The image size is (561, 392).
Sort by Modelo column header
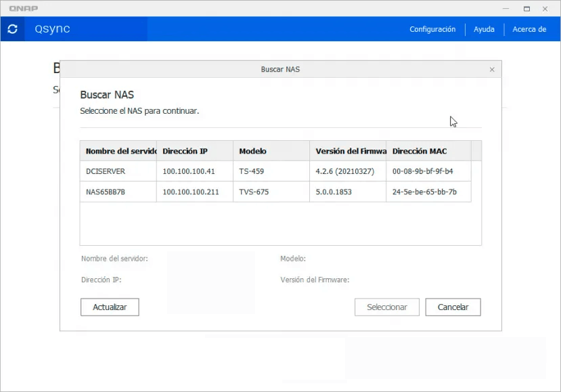coord(271,151)
